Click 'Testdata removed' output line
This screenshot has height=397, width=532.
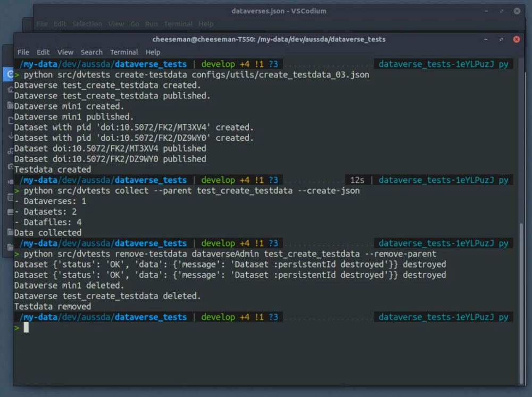53,307
